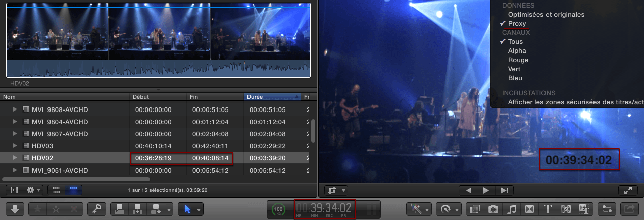
Task: Jump to the previous edit point
Action: [468, 190]
